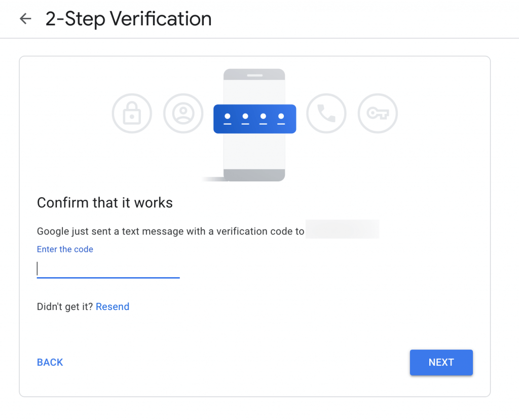Click the back arrow beside the page title
519x420 pixels.
[25, 19]
